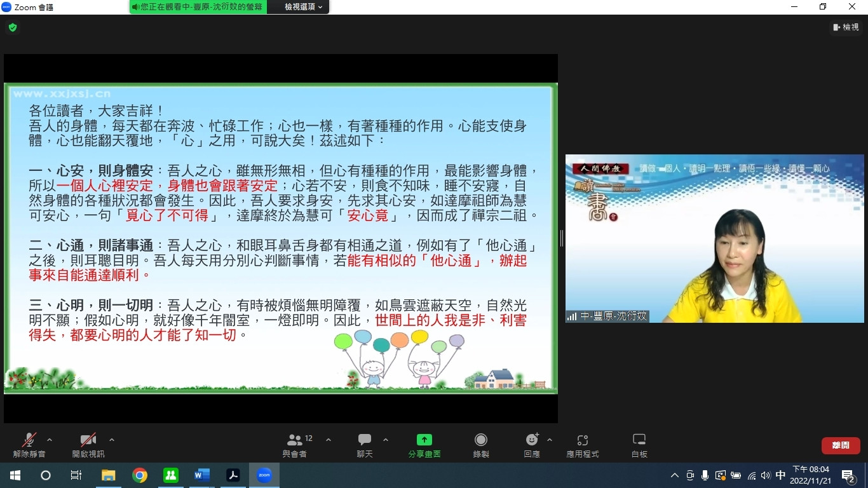Click the red leave meeting button (離開)
Image resolution: width=868 pixels, height=488 pixels.
(x=841, y=445)
